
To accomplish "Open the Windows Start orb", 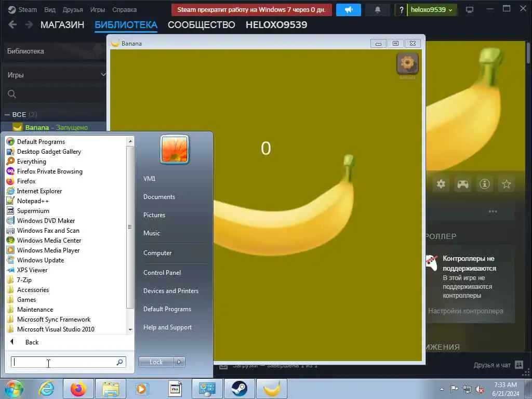I will pos(14,389).
